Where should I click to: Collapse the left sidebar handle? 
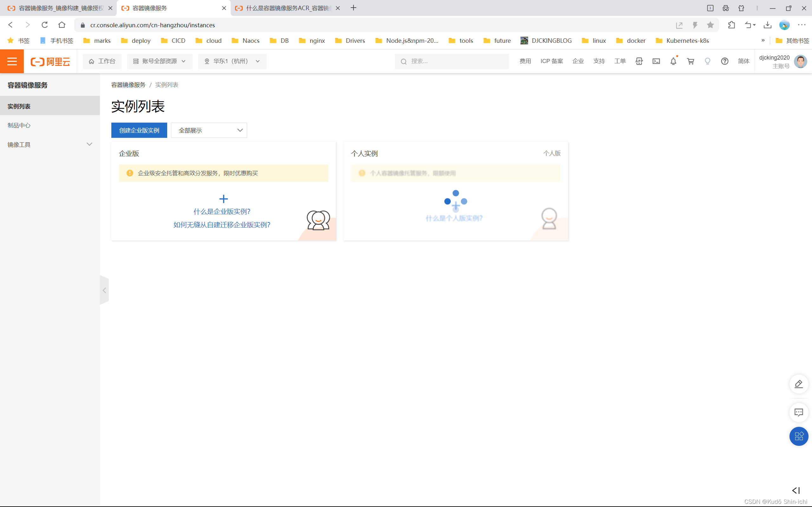pyautogui.click(x=104, y=290)
